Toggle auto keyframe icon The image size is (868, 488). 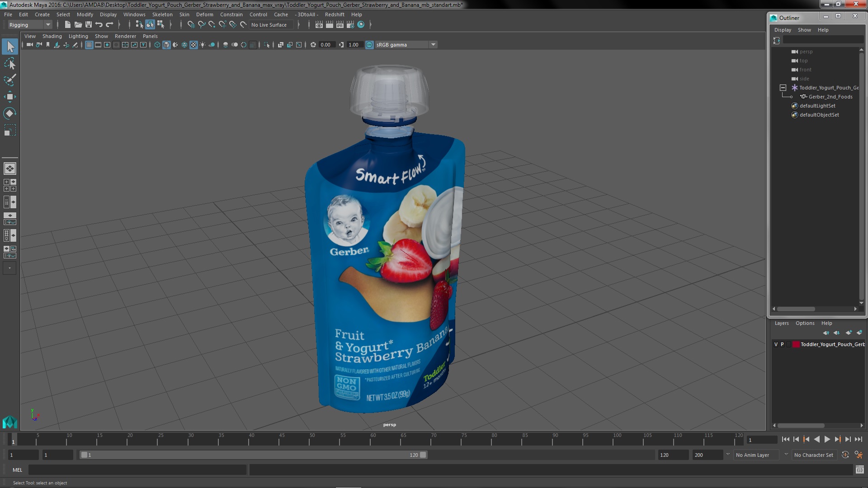845,455
